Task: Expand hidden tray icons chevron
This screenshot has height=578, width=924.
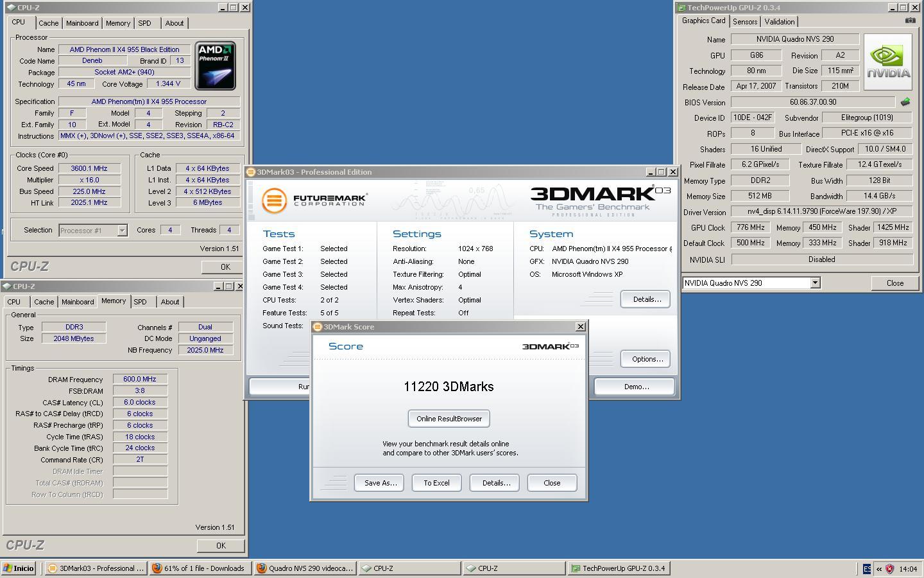Action: click(878, 568)
